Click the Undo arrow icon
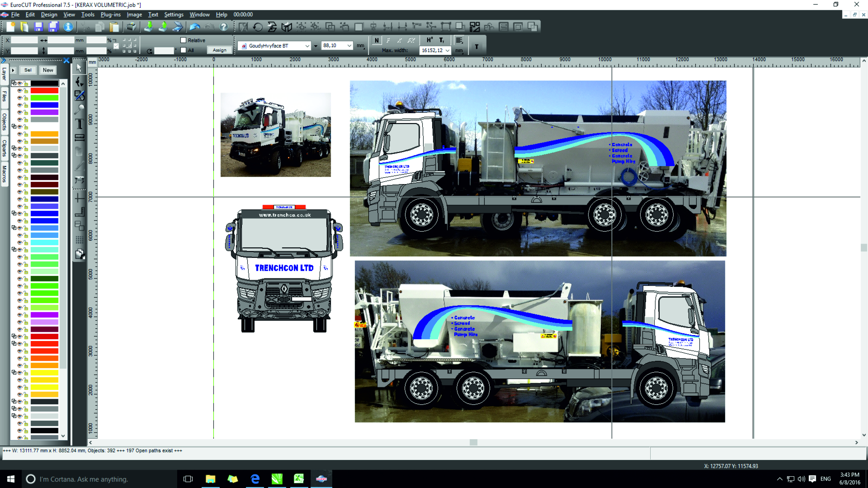The height and width of the screenshot is (488, 868). coord(194,26)
